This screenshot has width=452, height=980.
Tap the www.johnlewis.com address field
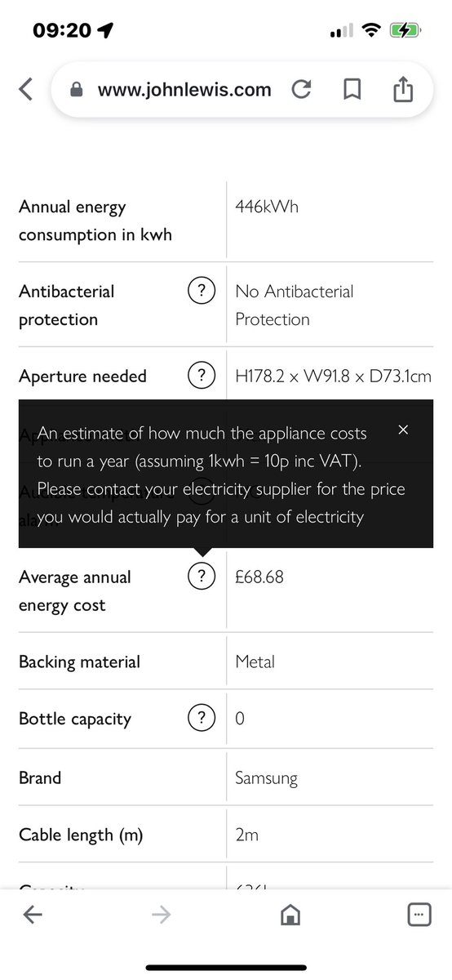(x=184, y=91)
